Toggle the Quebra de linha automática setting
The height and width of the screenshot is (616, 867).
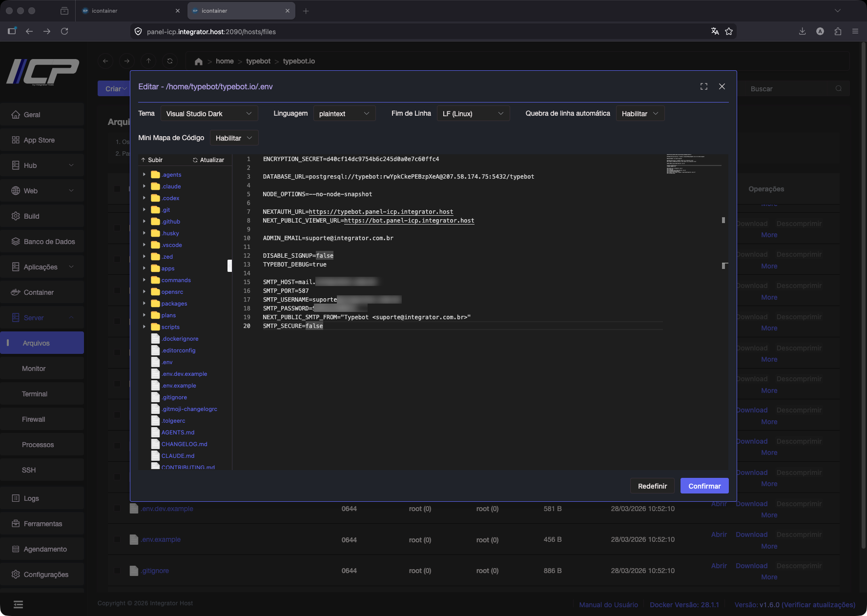pos(640,114)
